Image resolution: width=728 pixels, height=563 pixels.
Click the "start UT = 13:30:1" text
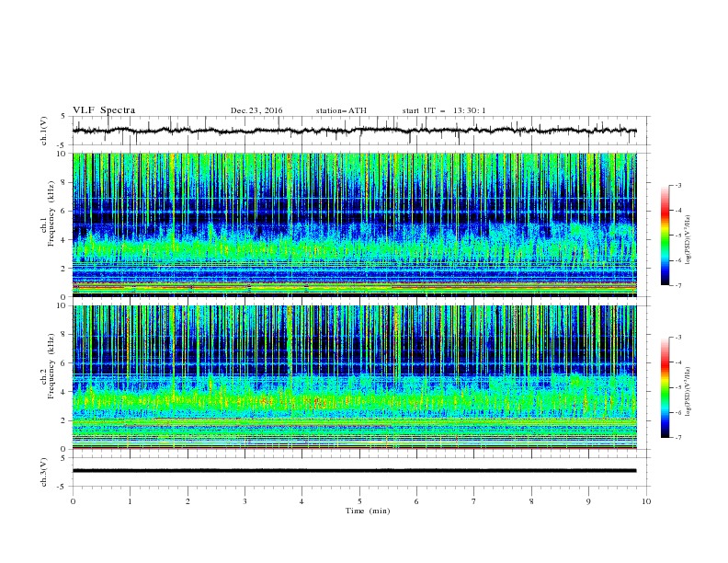coord(444,110)
